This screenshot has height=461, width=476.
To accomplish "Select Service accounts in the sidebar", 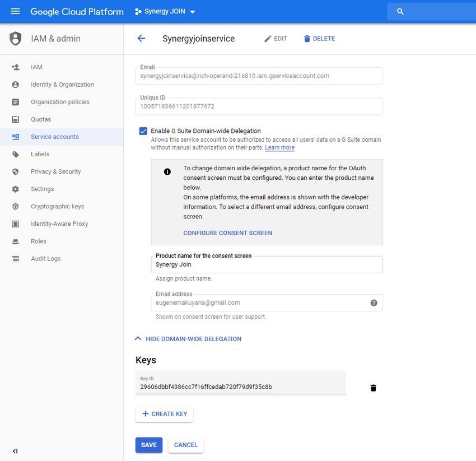I will 62,137.
